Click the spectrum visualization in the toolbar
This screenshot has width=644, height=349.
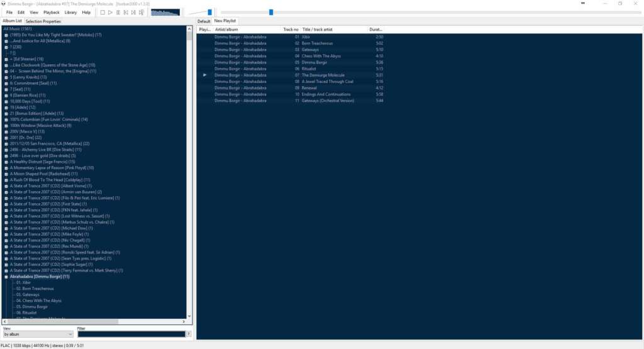(x=165, y=13)
